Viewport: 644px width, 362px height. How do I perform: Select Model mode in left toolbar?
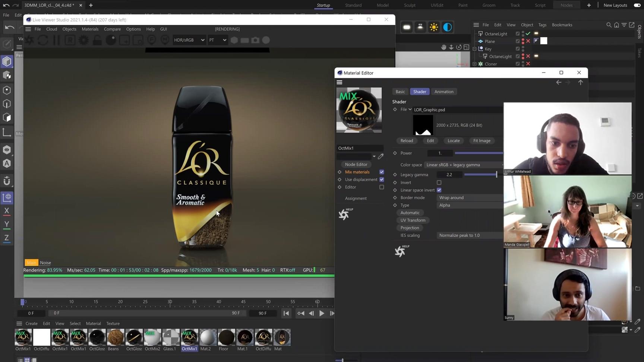(7, 61)
